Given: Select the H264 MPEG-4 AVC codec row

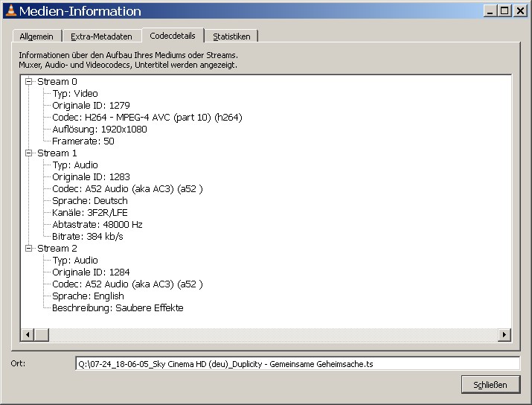Looking at the screenshot, I should 147,118.
